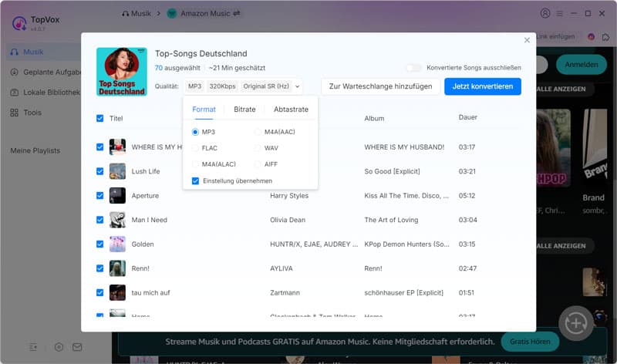Image resolution: width=617 pixels, height=364 pixels.
Task: Click the purple round icon near Link einfügen
Action: 591,37
